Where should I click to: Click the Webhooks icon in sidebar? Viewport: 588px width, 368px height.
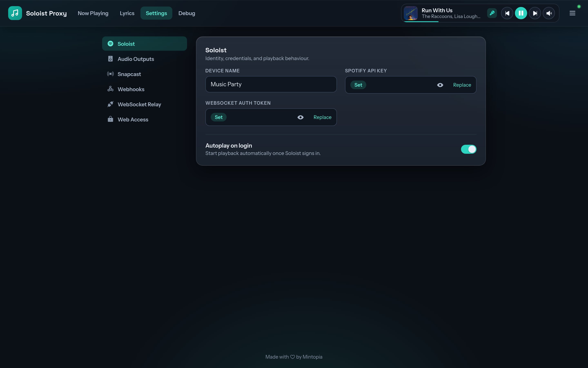tap(110, 89)
